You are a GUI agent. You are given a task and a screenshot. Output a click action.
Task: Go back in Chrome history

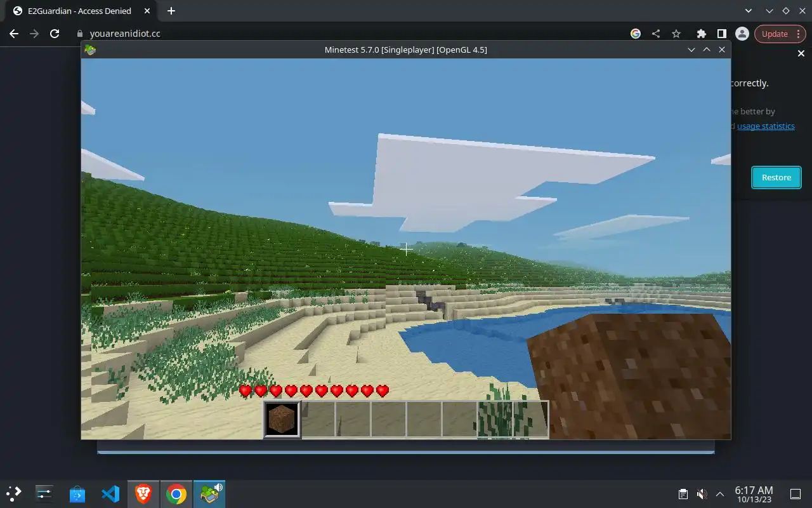click(x=14, y=34)
